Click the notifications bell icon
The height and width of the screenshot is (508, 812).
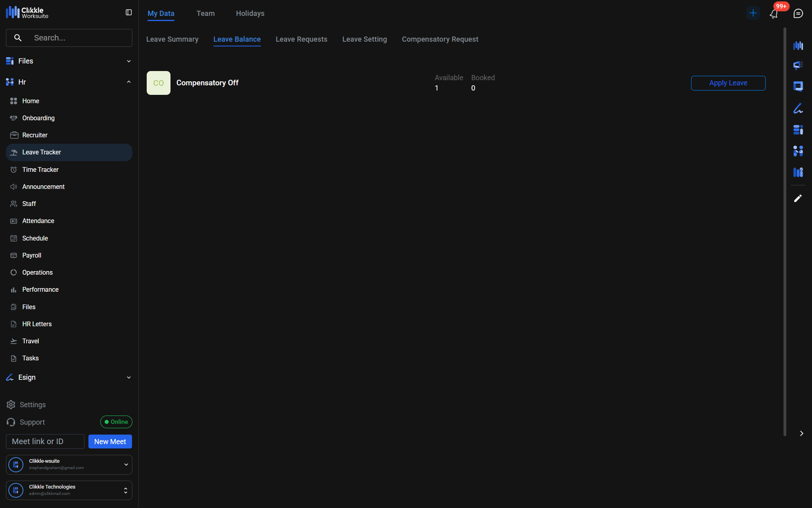coord(774,14)
